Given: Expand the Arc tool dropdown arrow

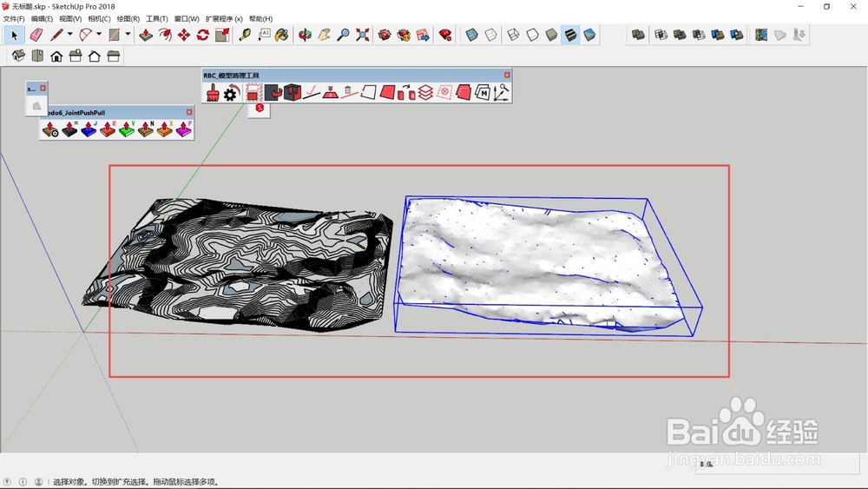Looking at the screenshot, I should coord(99,35).
